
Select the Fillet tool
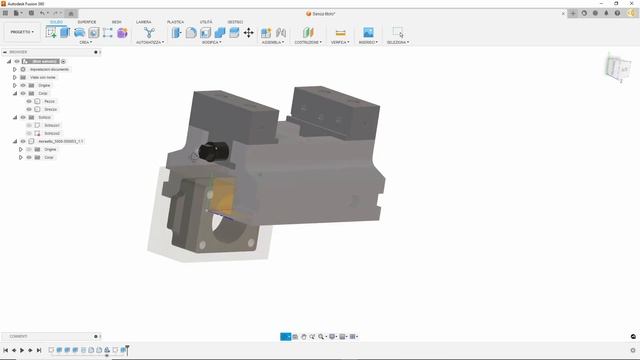(191, 32)
